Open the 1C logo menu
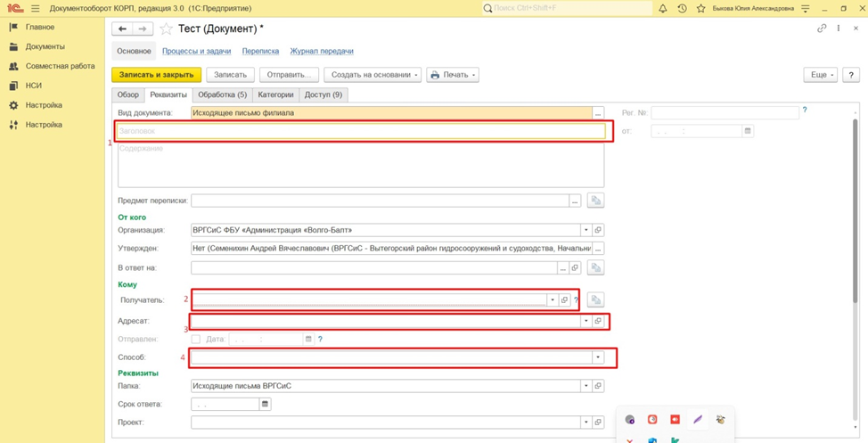Viewport: 868px width, 443px height. click(x=15, y=8)
